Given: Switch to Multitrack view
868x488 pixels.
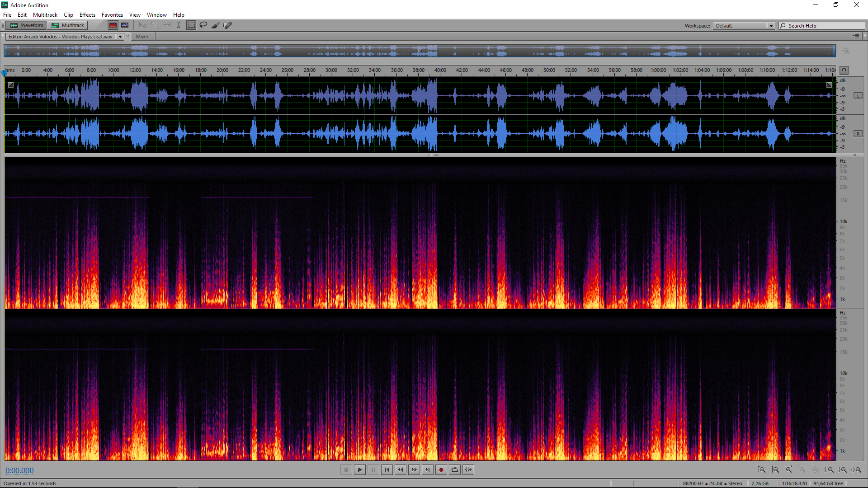Looking at the screenshot, I should [68, 25].
